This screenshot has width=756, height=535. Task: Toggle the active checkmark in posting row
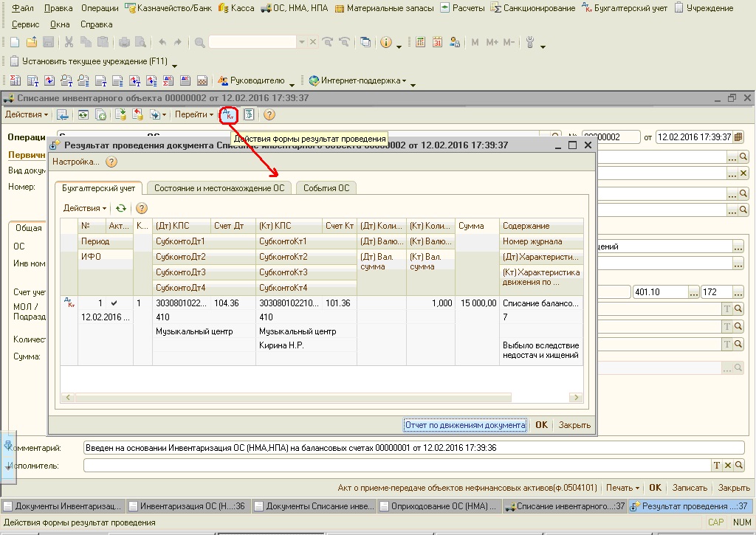point(113,303)
